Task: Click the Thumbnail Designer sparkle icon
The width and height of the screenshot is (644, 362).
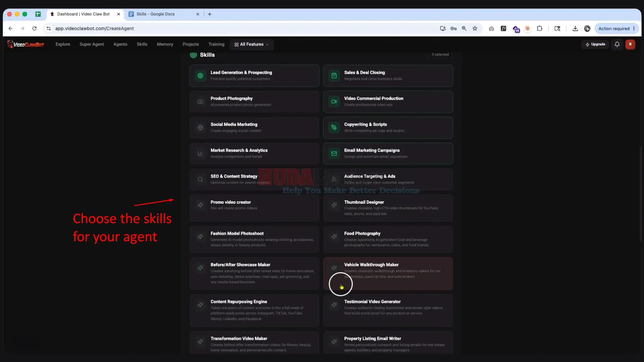Action: [334, 205]
